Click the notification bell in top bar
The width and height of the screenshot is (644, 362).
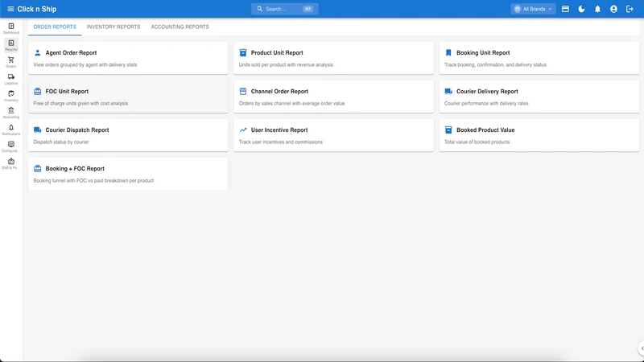coord(597,9)
